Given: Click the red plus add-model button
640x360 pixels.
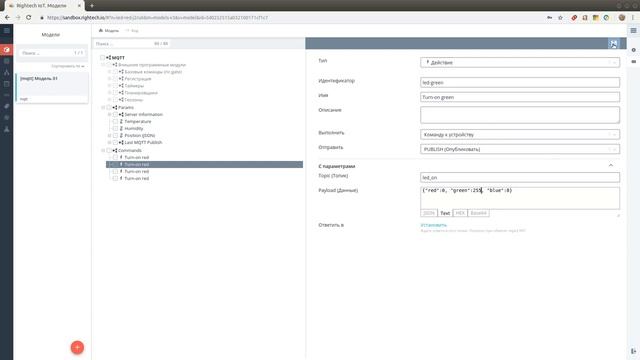Looking at the screenshot, I should pyautogui.click(x=77, y=347).
